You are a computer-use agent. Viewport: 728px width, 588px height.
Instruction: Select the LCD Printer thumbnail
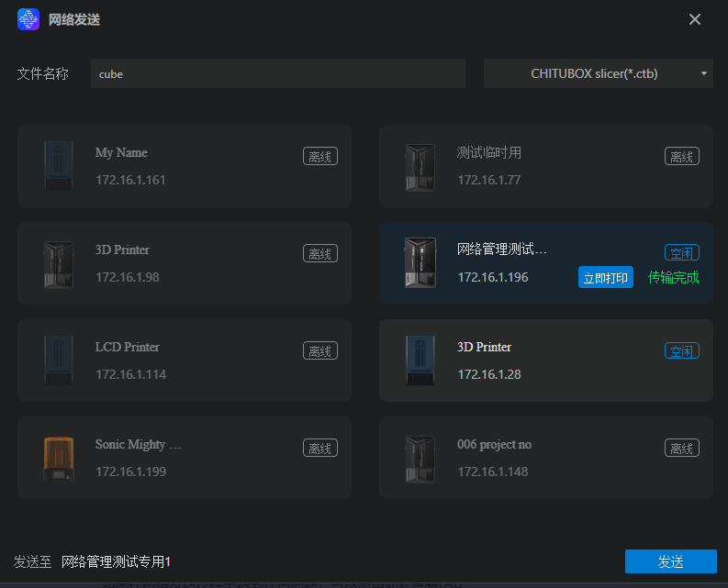point(59,361)
